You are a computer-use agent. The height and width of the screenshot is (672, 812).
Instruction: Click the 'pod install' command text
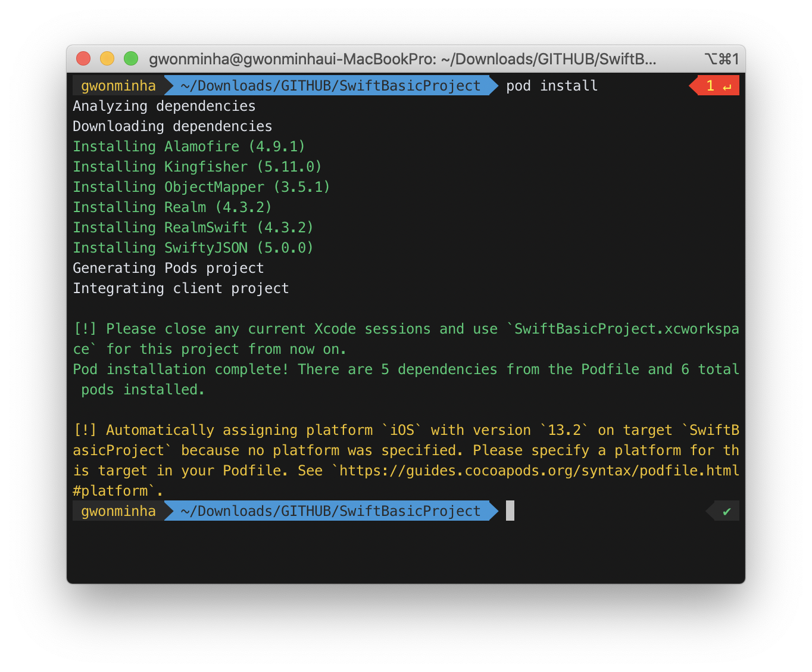(x=552, y=86)
